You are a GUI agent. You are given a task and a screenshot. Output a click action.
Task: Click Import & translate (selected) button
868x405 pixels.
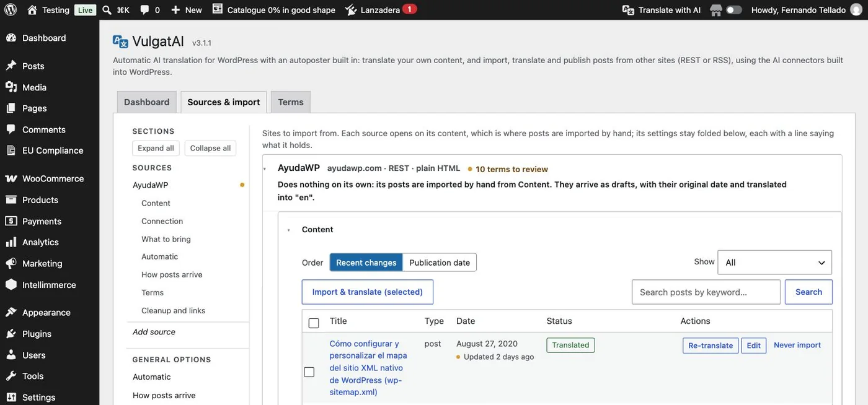[368, 292]
